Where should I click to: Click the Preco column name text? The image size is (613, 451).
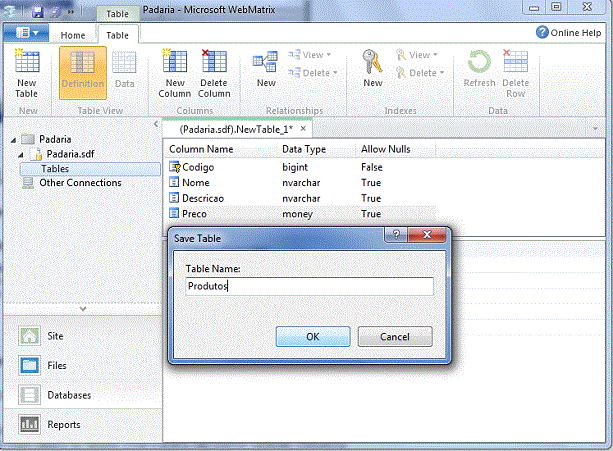[194, 214]
